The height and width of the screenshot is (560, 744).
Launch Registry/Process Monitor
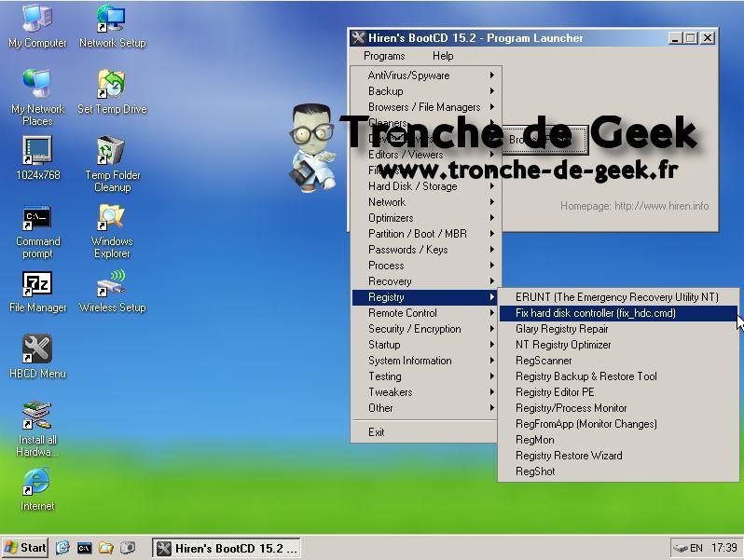[x=618, y=408]
